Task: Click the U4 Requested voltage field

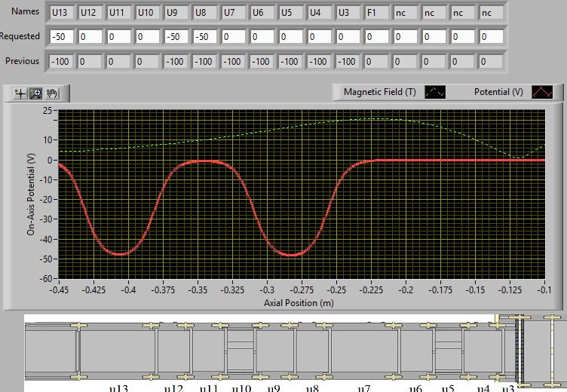Action: coord(319,36)
